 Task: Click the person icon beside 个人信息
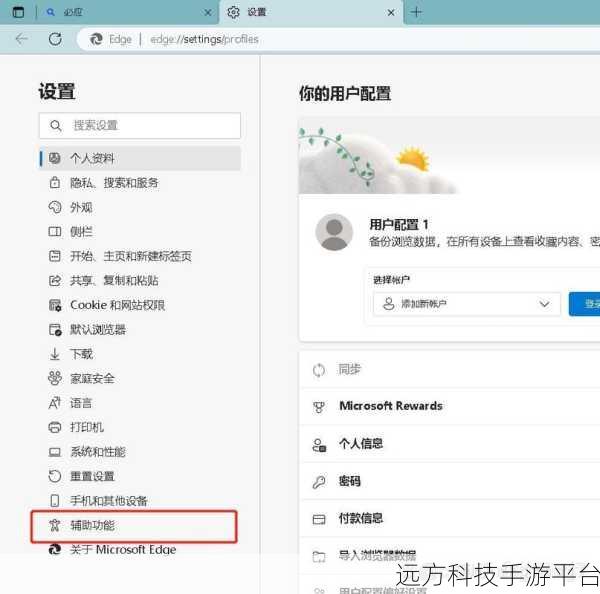(x=319, y=445)
